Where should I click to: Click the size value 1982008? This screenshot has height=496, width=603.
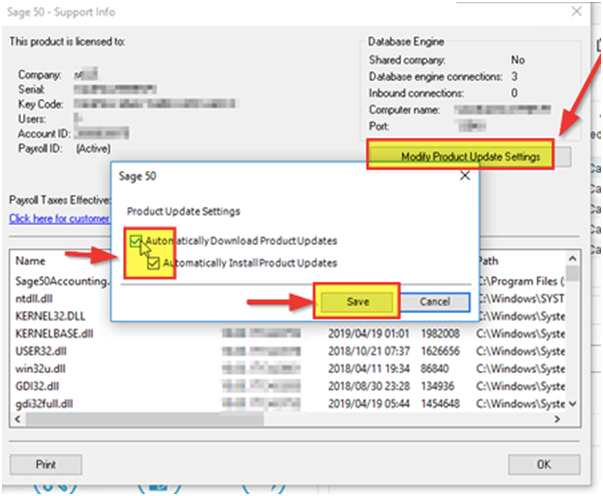click(x=440, y=333)
